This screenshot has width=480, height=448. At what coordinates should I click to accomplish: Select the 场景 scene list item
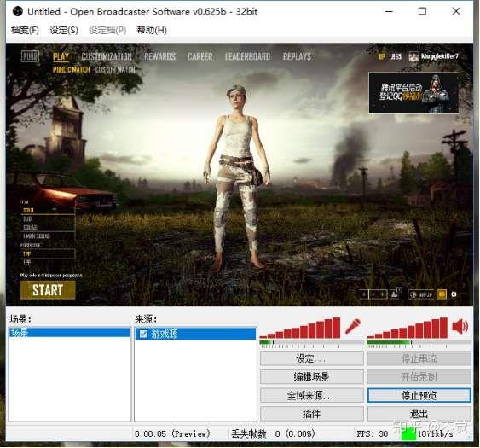coord(70,332)
